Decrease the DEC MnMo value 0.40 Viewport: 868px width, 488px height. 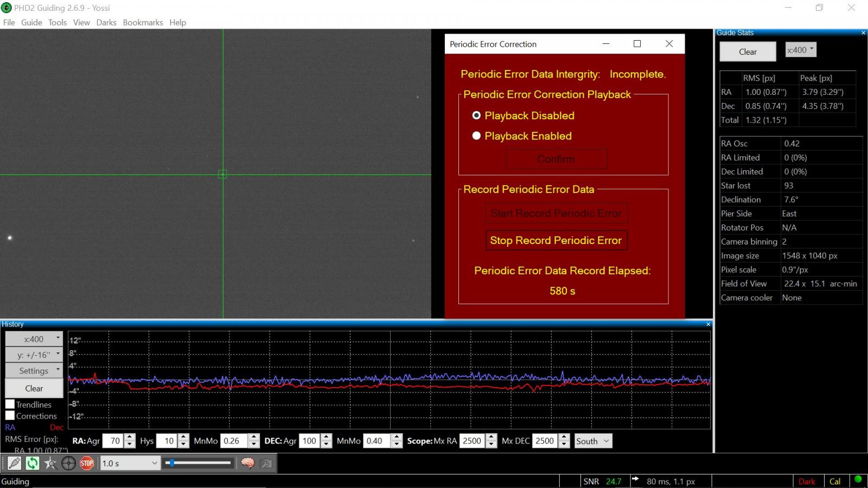[397, 445]
